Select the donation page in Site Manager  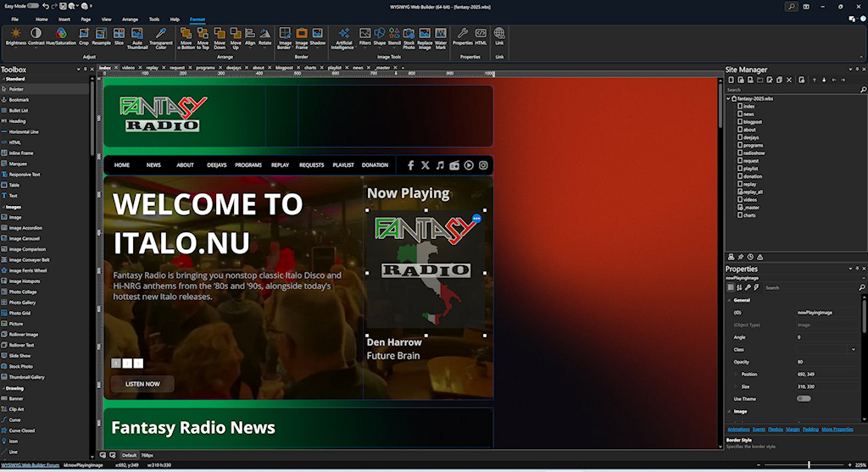[753, 176]
